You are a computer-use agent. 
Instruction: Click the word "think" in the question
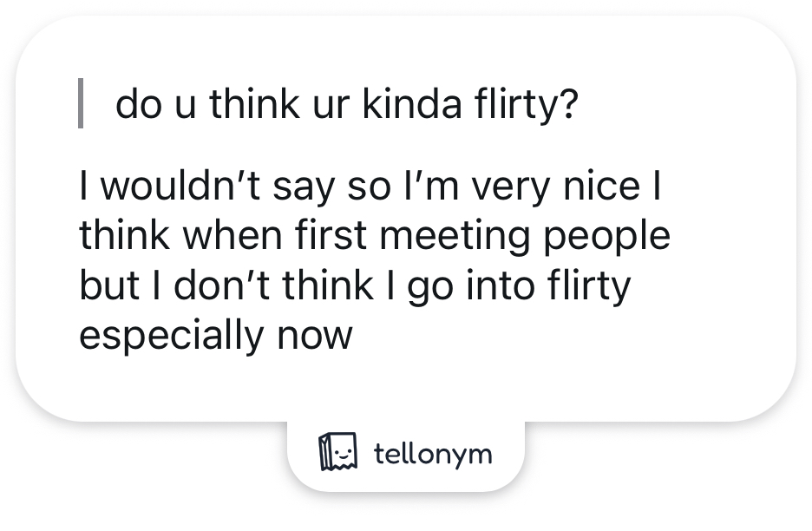249,105
